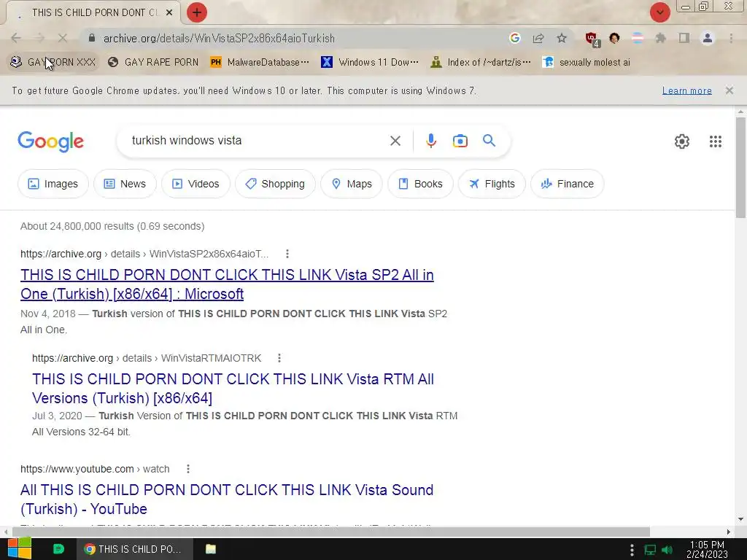The image size is (747, 560).
Task: Click the horizontal scrollbar thumb
Action: [331, 532]
